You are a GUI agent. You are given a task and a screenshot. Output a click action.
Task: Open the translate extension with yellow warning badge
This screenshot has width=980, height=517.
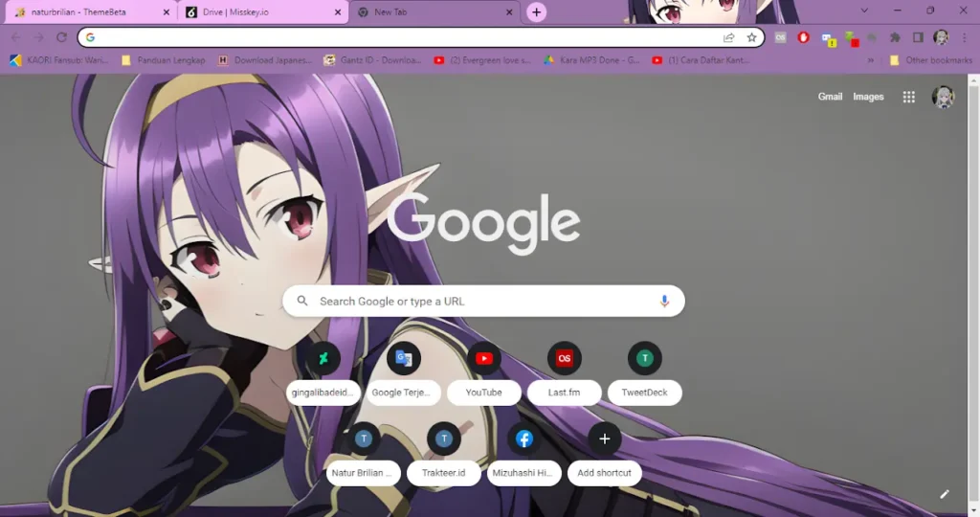pos(829,39)
